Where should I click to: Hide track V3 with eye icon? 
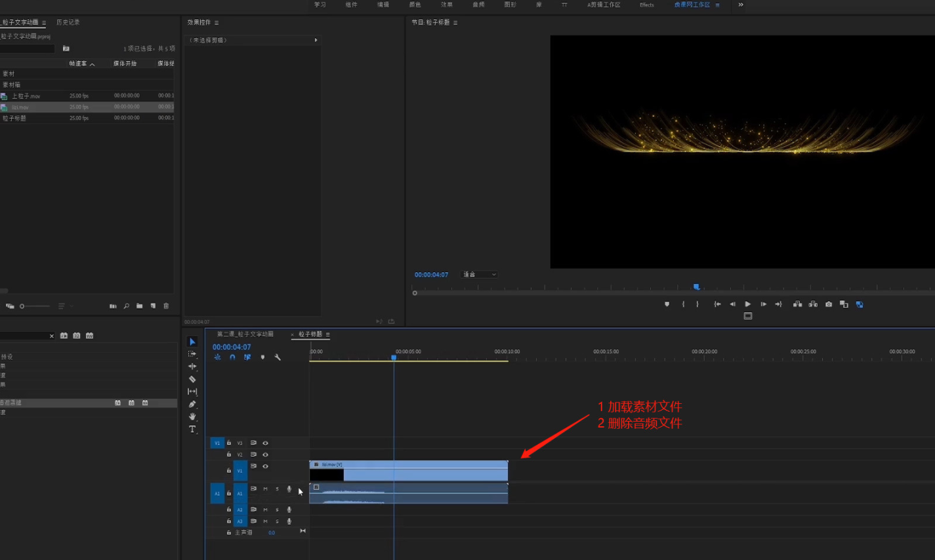(265, 443)
